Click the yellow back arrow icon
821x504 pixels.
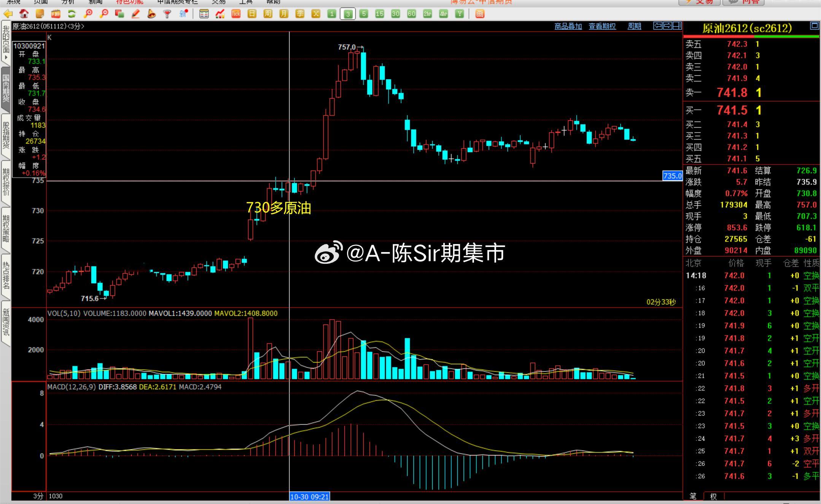coord(8,14)
